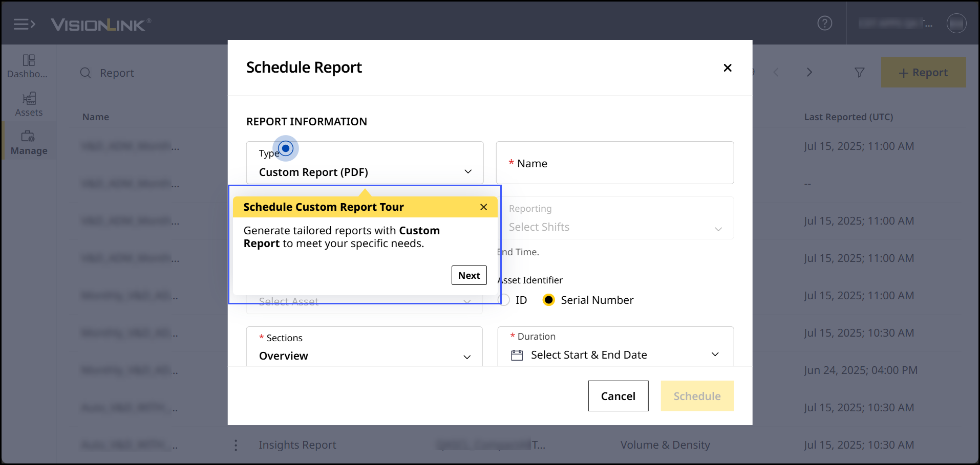Click the three-dot row options icon
Image resolution: width=980 pixels, height=465 pixels.
coord(236,445)
